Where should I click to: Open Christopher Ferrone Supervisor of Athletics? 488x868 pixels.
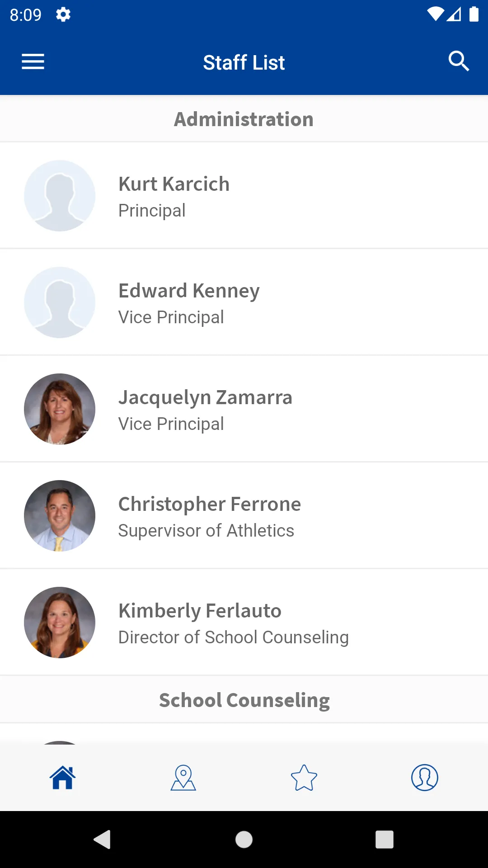click(244, 515)
